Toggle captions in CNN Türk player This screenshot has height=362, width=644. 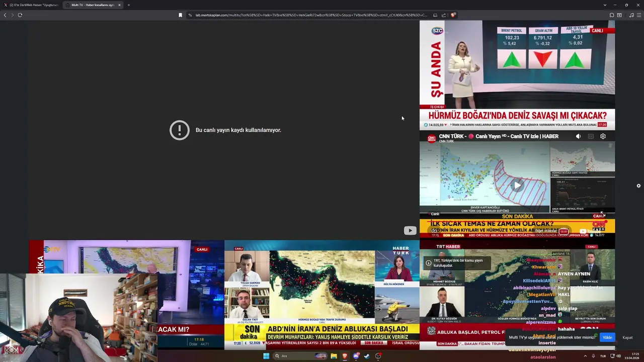(x=591, y=136)
